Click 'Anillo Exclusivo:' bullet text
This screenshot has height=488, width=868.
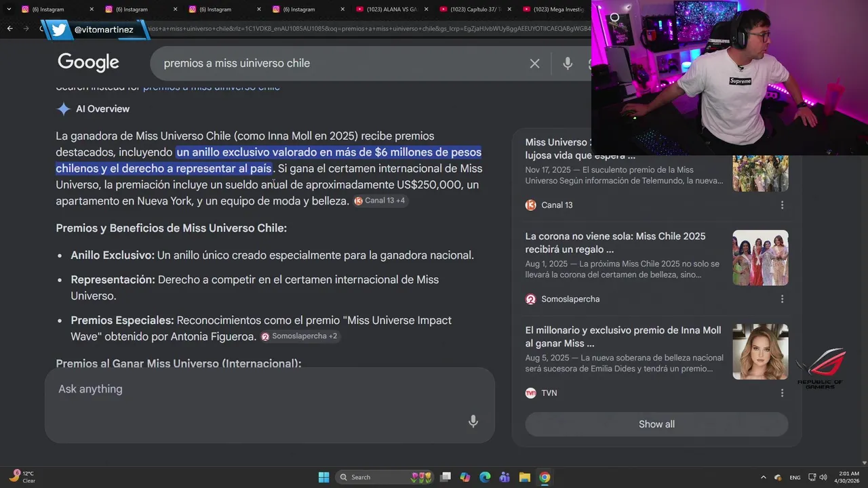point(113,256)
